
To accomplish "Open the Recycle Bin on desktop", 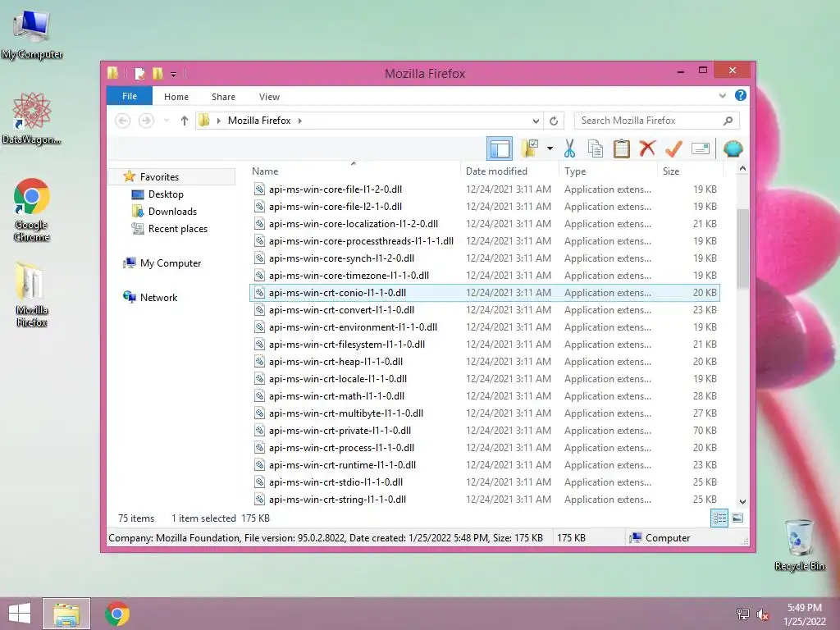I will pos(799,545).
